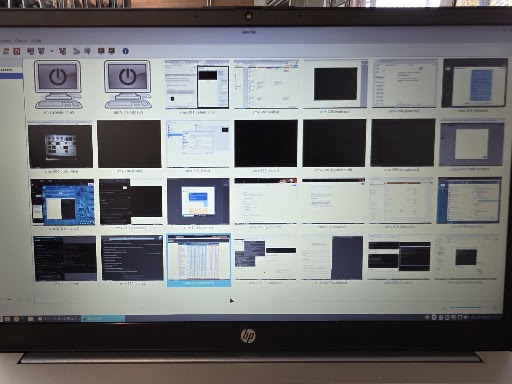The width and height of the screenshot is (512, 384).
Task: Click the volume icon in the system tray
Action: [466, 317]
